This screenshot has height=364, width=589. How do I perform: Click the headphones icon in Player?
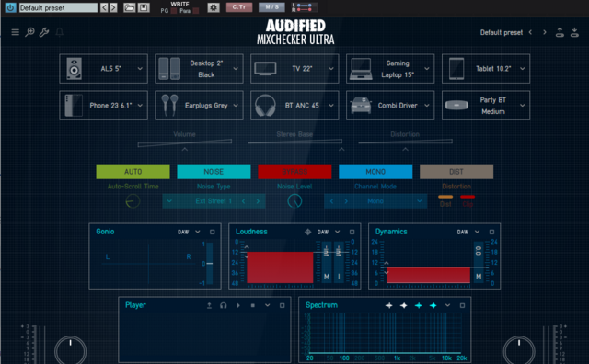point(223,305)
